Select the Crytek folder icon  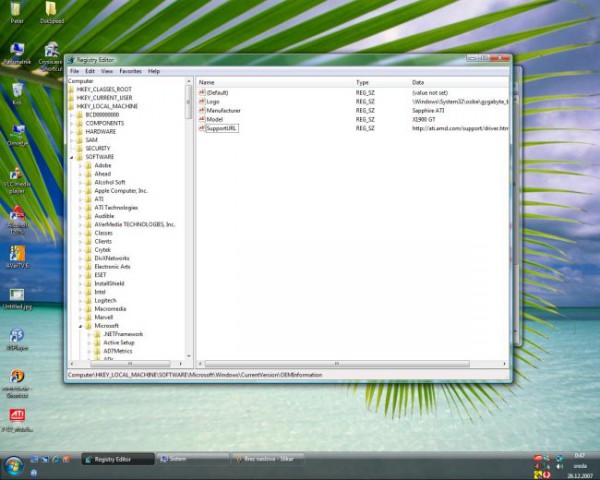(88, 250)
